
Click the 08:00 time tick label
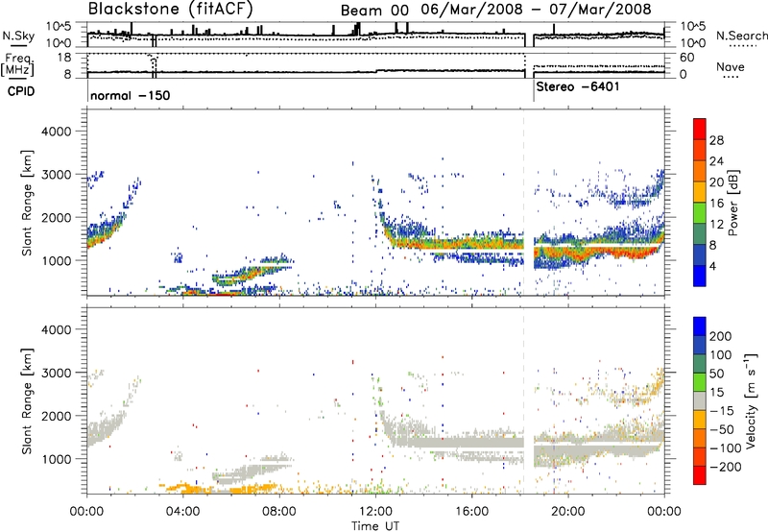279,512
